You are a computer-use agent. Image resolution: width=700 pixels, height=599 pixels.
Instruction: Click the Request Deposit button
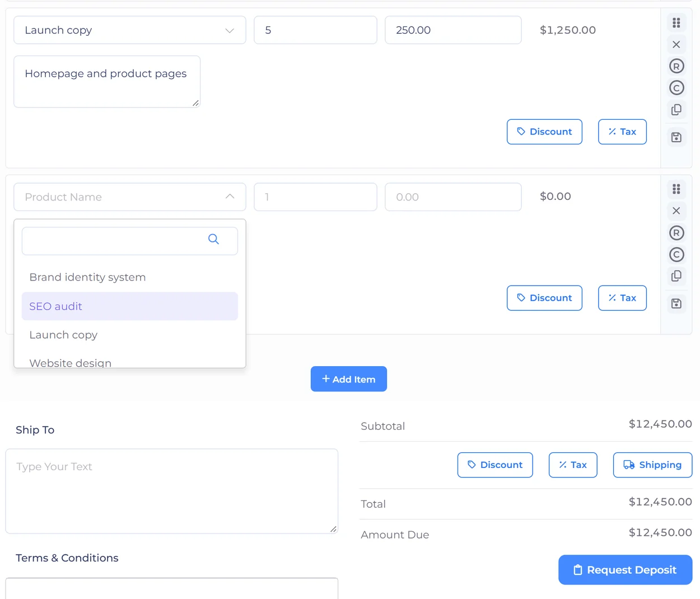pos(625,570)
